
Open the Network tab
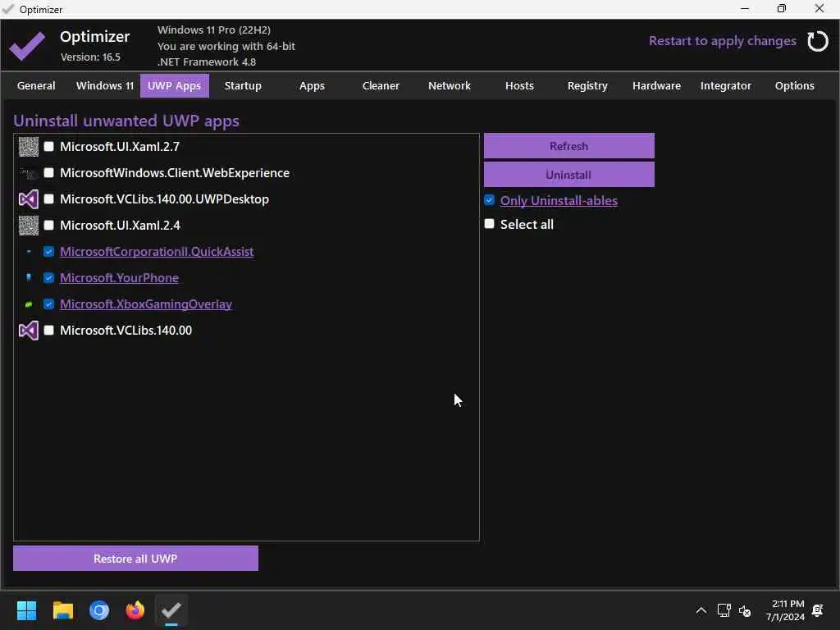tap(450, 85)
